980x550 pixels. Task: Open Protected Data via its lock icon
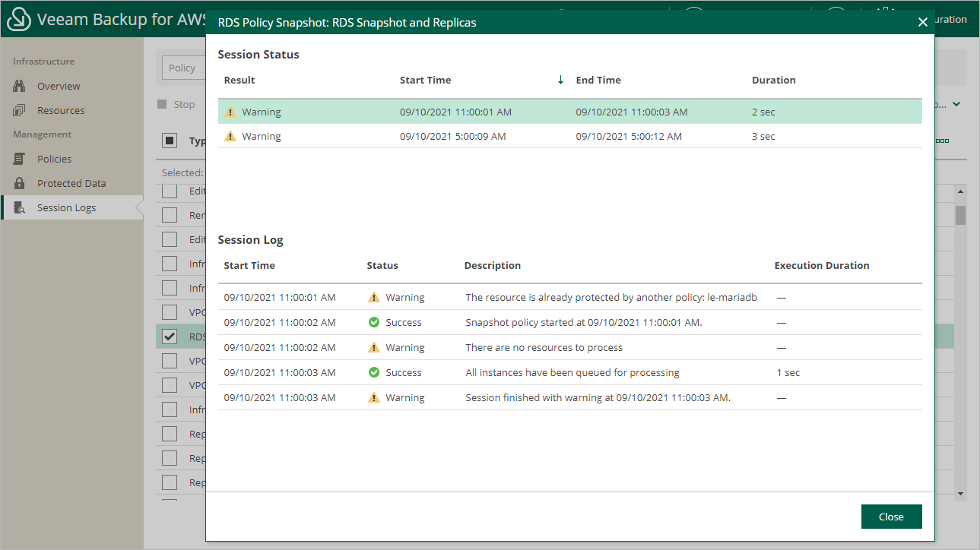click(x=20, y=183)
